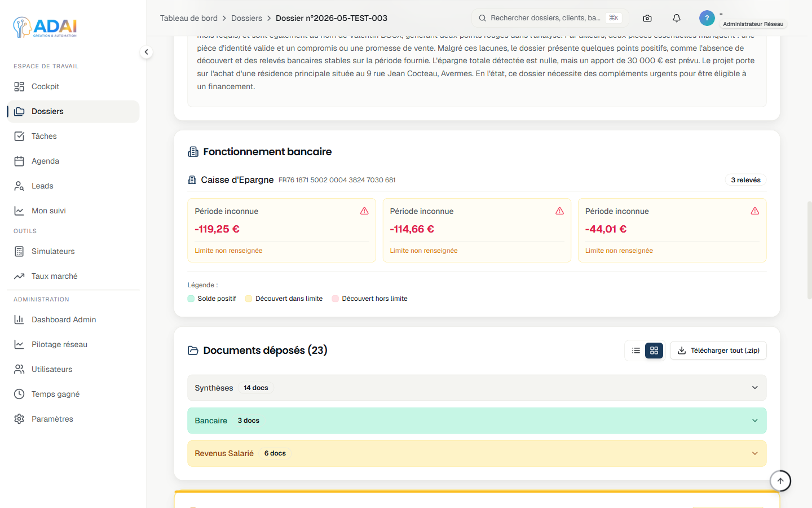Click the Administrateur Réseau label
This screenshot has width=812, height=508.
(753, 24)
